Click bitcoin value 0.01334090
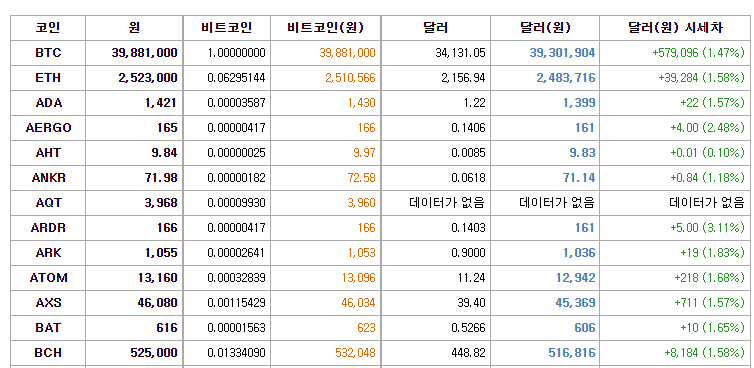The image size is (754, 368). [x=236, y=353]
